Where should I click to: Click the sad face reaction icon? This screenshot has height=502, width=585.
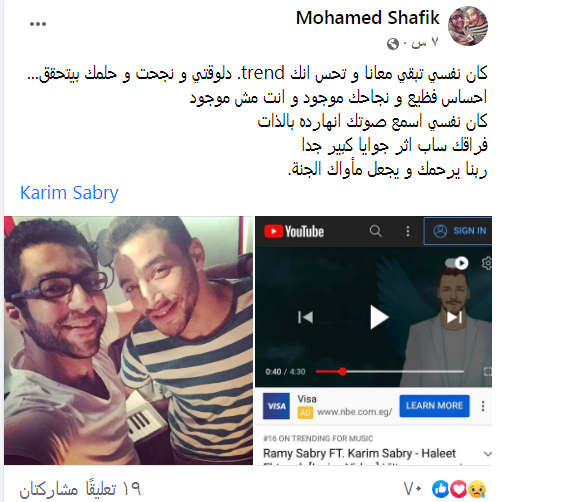tap(477, 489)
